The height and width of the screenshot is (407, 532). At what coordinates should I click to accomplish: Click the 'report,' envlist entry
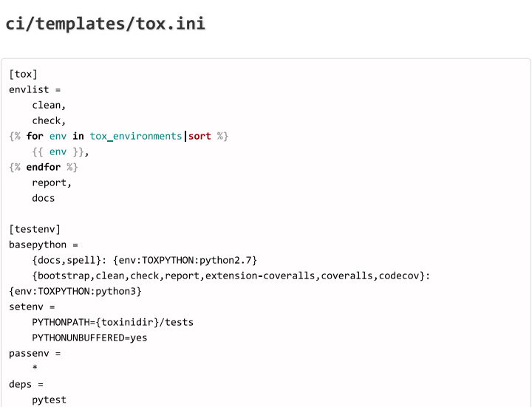click(52, 182)
